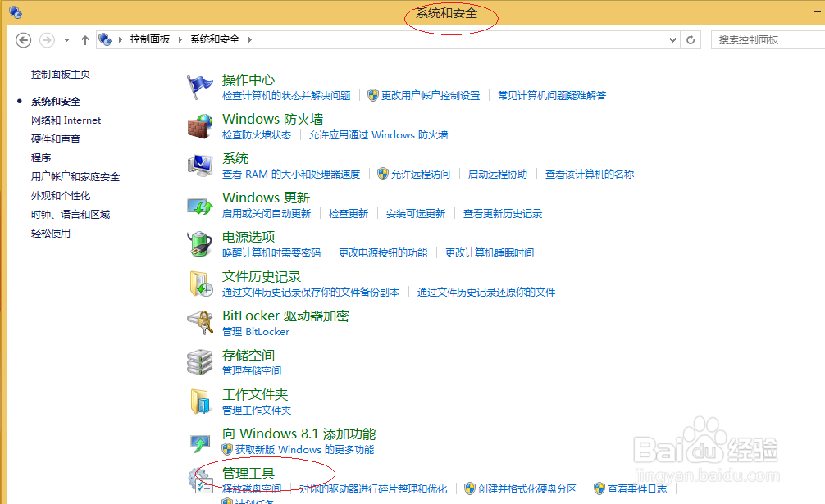Expand arrow before 控制面板 breadcrumb
Image resolution: width=825 pixels, height=504 pixels.
tap(120, 39)
